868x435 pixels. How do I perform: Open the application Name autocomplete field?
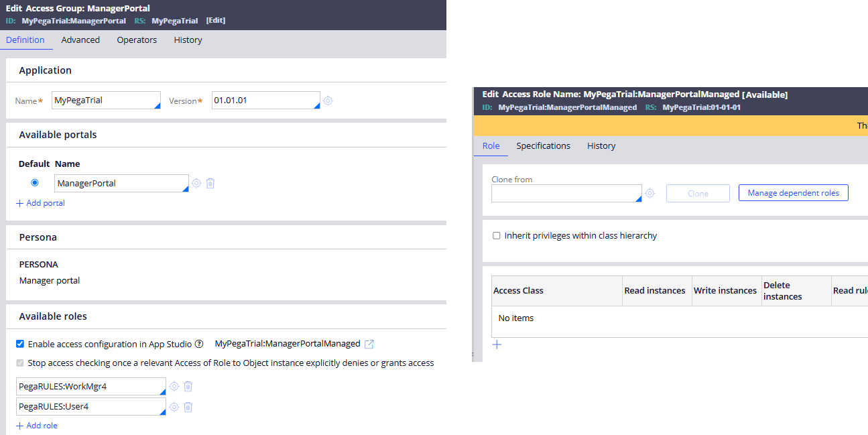tap(107, 100)
